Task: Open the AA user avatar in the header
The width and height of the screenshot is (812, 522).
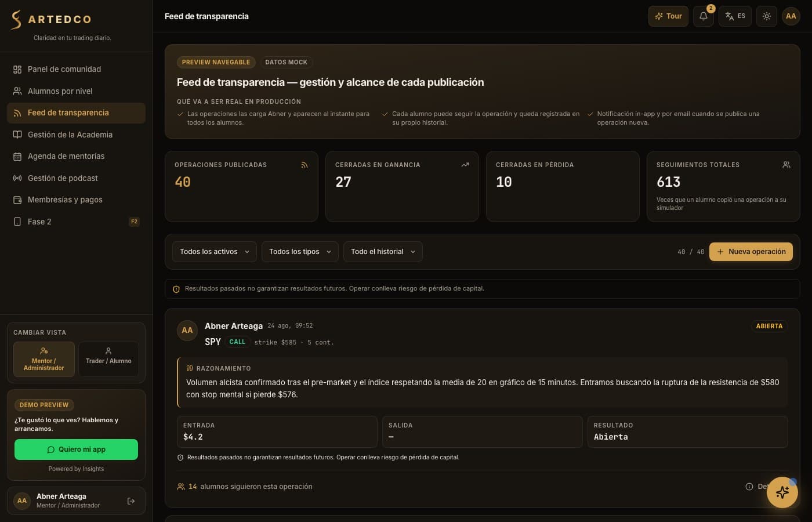Action: (x=791, y=16)
